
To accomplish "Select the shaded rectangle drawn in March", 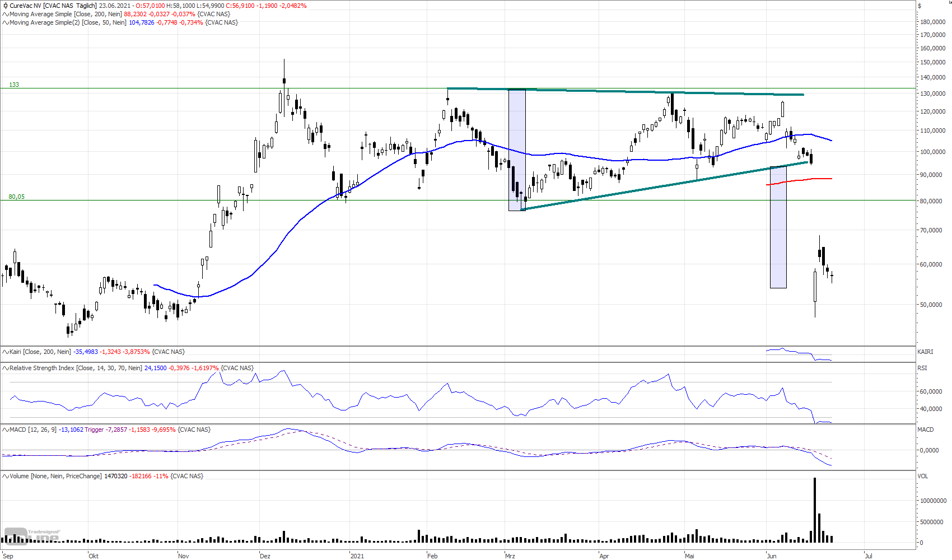I will click(517, 150).
